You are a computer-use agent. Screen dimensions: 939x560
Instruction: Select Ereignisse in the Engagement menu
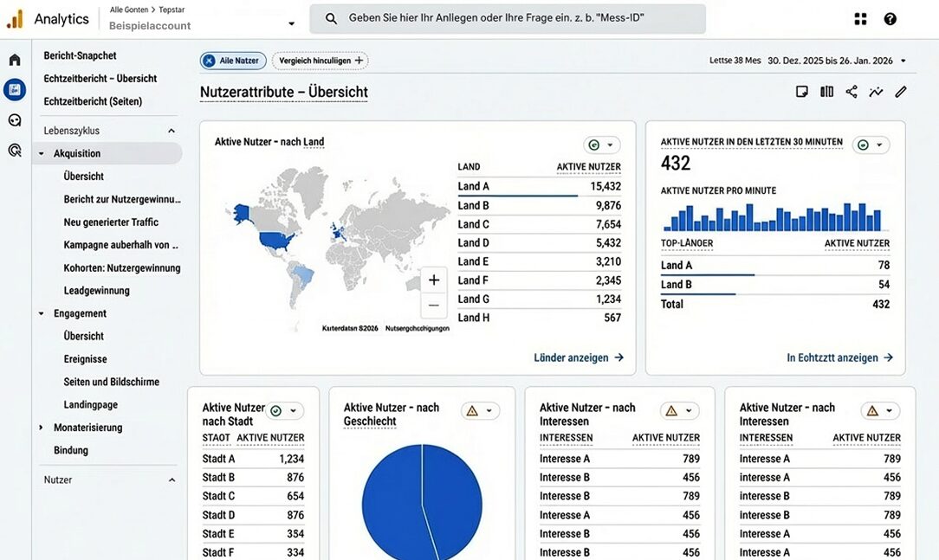85,359
